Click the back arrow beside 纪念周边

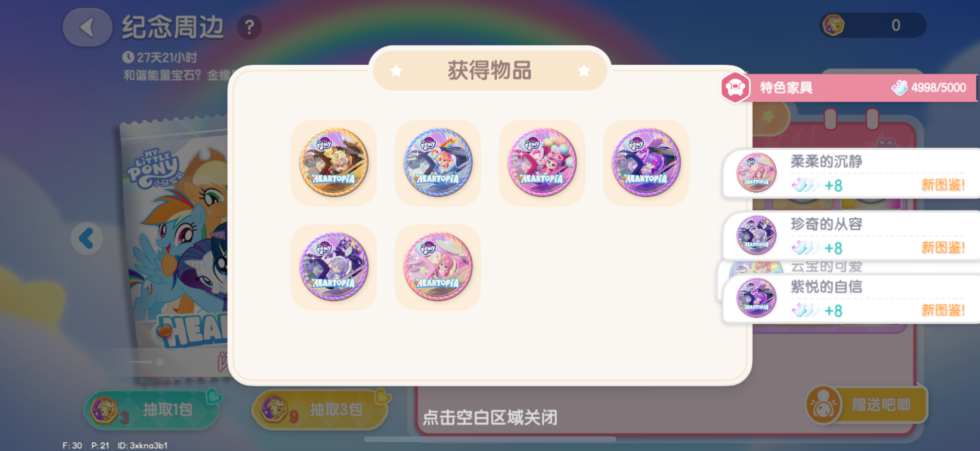[x=87, y=27]
